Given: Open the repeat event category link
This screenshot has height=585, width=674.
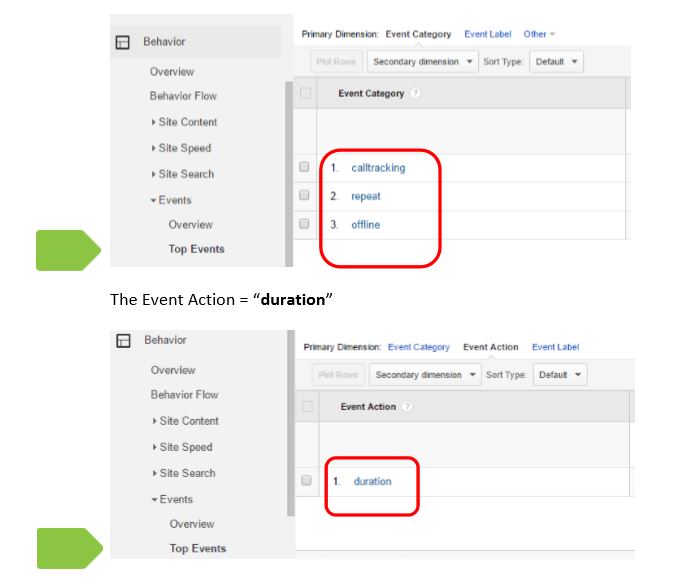Looking at the screenshot, I should coord(366,196).
